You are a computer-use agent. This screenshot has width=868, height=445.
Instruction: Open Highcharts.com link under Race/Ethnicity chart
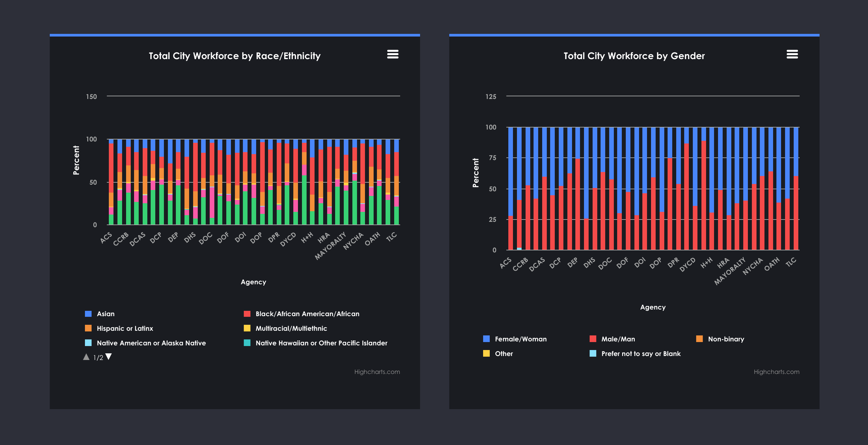coord(377,372)
